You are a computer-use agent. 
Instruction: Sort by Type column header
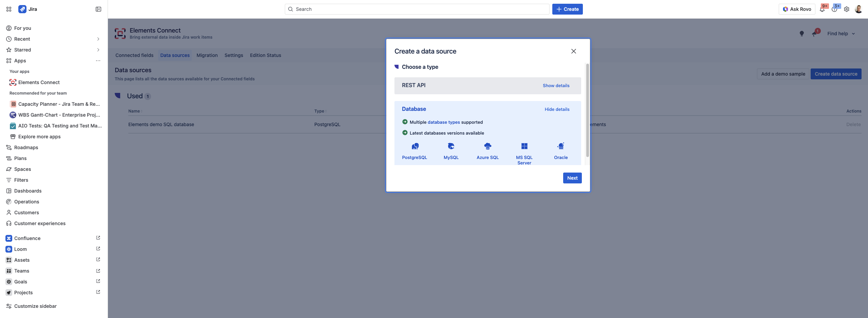pos(320,111)
